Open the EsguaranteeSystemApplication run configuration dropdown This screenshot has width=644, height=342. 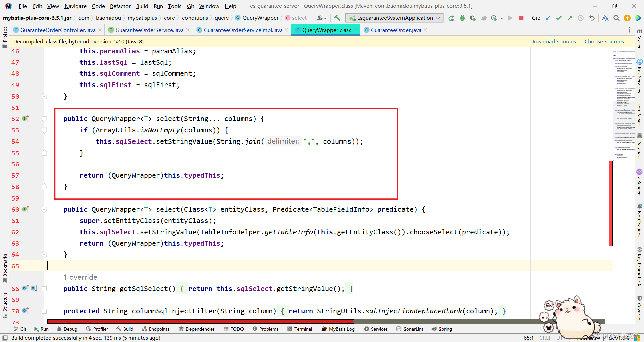pyautogui.click(x=394, y=18)
